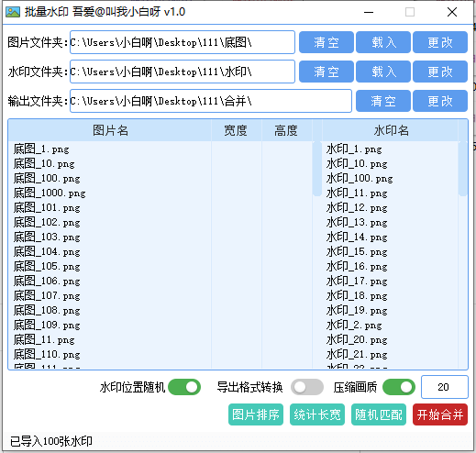Click the 高度 column header
The height and width of the screenshot is (453, 476).
click(x=286, y=130)
